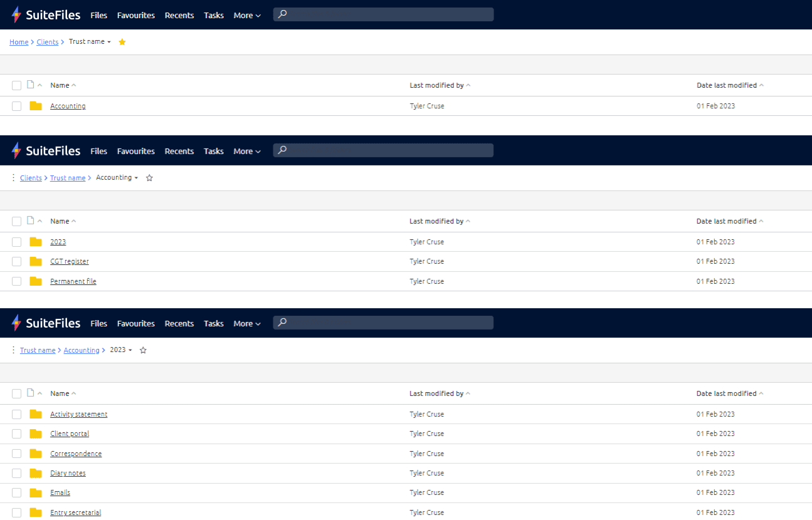Tick the checkbox for the Accounting folder row
Image resolution: width=812 pixels, height=520 pixels.
16,106
